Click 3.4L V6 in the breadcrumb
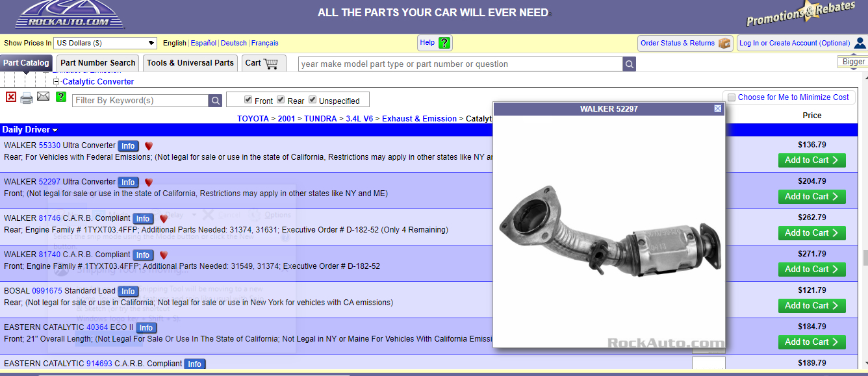 coord(359,119)
